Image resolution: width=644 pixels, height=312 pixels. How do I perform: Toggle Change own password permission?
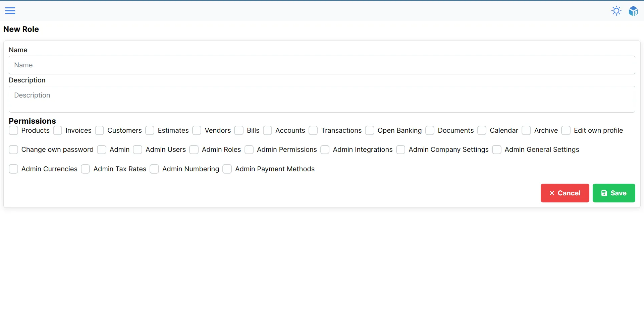pyautogui.click(x=13, y=149)
